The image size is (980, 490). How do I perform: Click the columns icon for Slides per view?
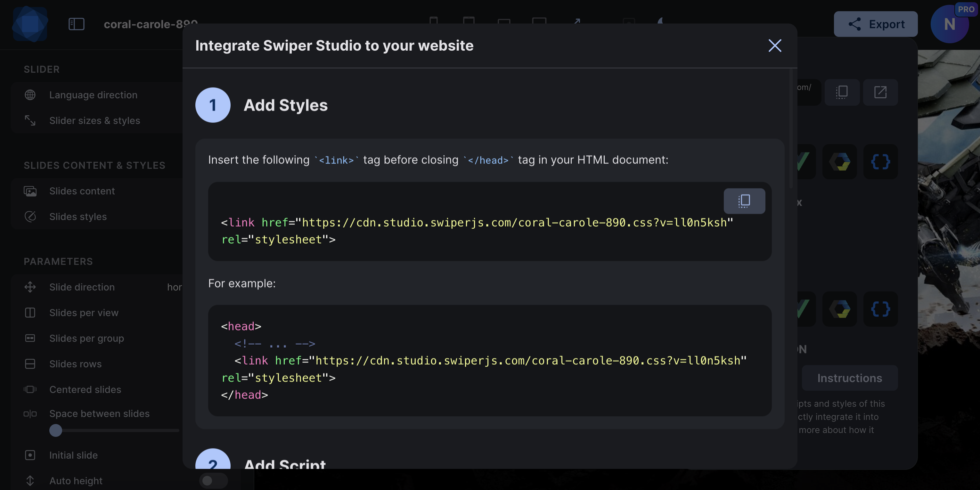(x=30, y=313)
